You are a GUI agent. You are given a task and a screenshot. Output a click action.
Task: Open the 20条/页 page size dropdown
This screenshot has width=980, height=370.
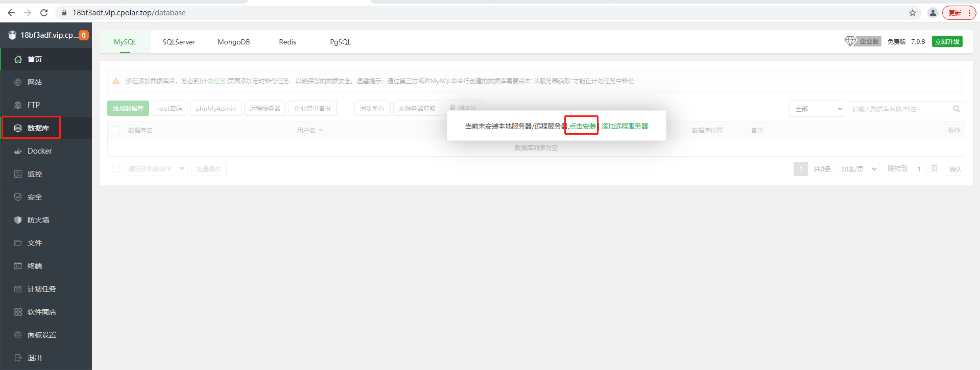point(858,169)
